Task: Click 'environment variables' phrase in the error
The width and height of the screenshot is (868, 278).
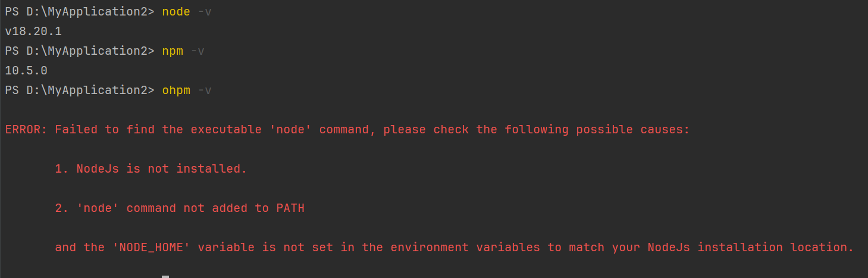Action: [x=465, y=248]
